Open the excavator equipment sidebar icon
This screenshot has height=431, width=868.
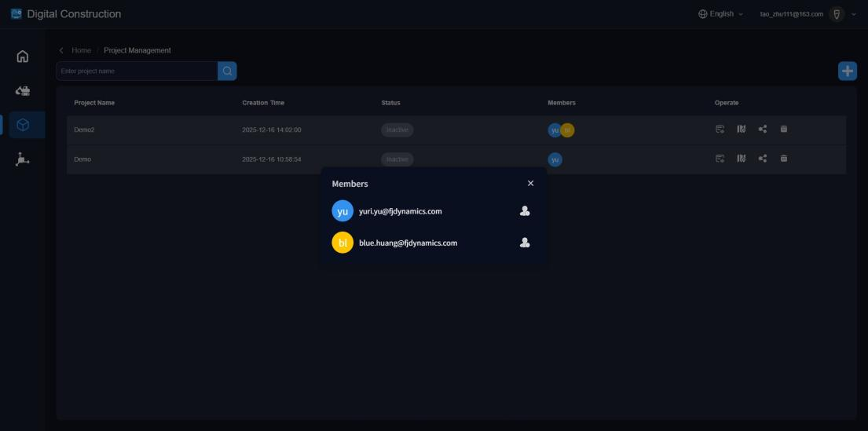click(23, 91)
